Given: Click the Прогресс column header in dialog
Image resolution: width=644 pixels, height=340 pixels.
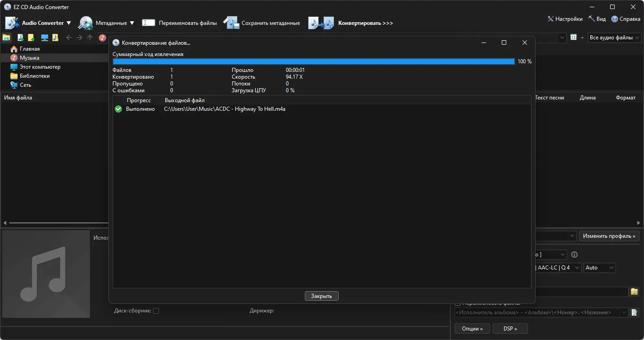Looking at the screenshot, I should pos(139,100).
